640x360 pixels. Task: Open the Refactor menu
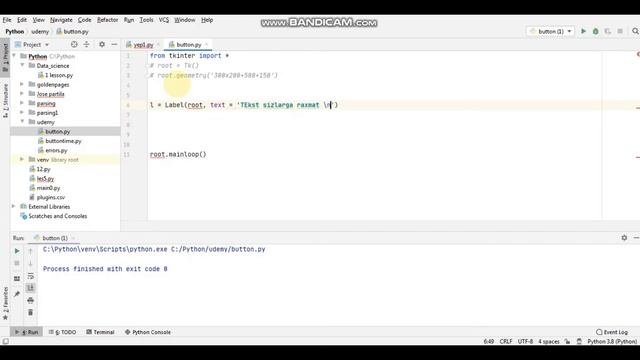click(x=107, y=20)
